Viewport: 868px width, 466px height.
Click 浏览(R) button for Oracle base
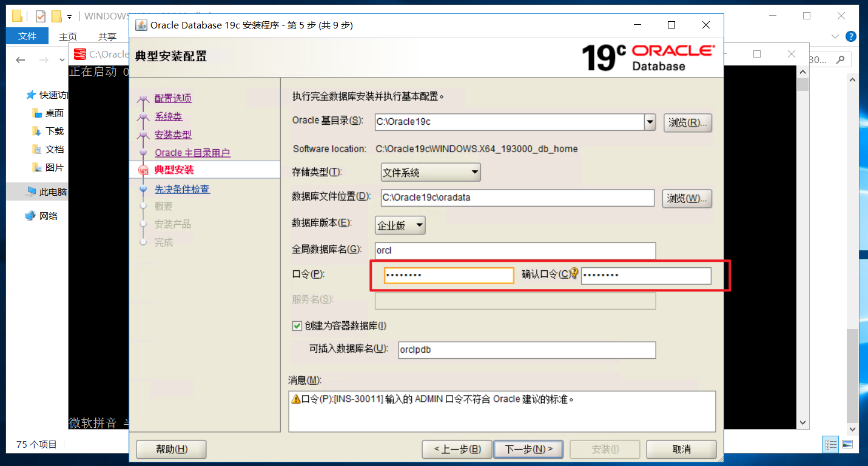687,122
